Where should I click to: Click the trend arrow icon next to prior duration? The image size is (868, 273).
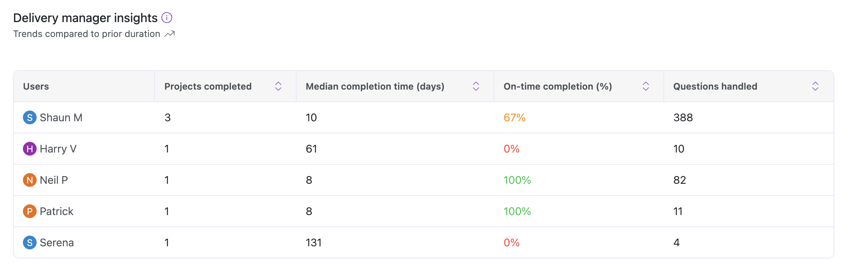point(169,34)
